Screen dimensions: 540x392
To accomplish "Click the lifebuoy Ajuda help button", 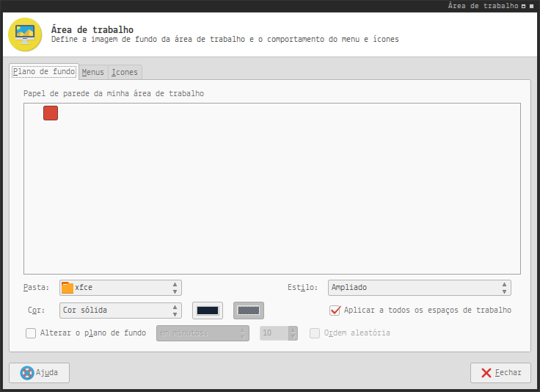I will click(x=39, y=372).
